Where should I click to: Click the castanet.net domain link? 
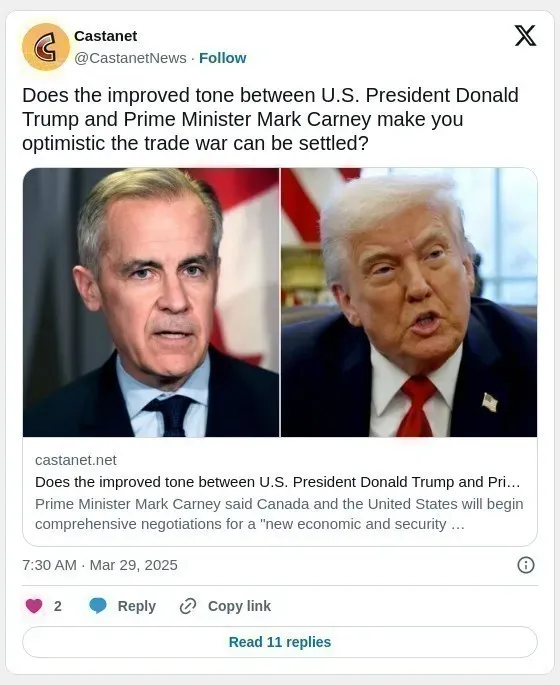click(76, 460)
